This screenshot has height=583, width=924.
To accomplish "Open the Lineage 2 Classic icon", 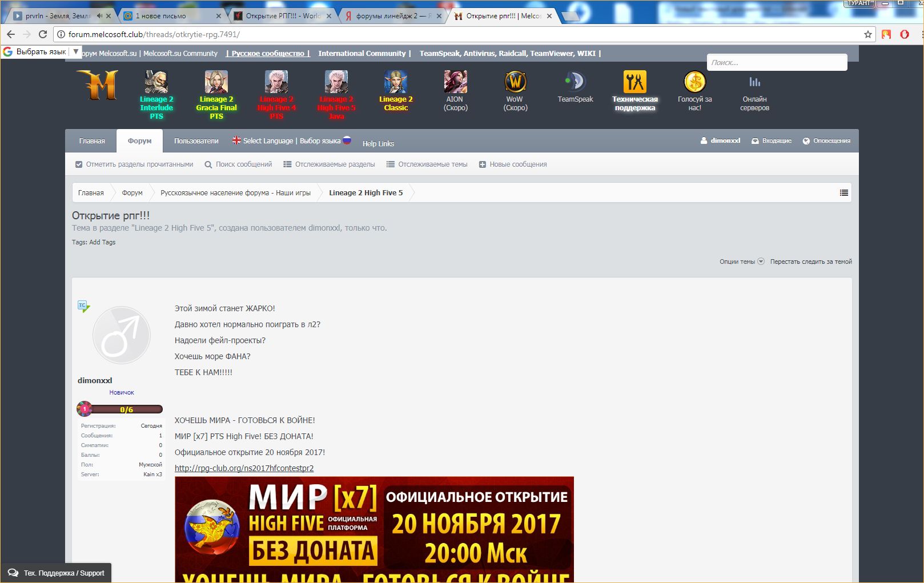I will tap(396, 82).
